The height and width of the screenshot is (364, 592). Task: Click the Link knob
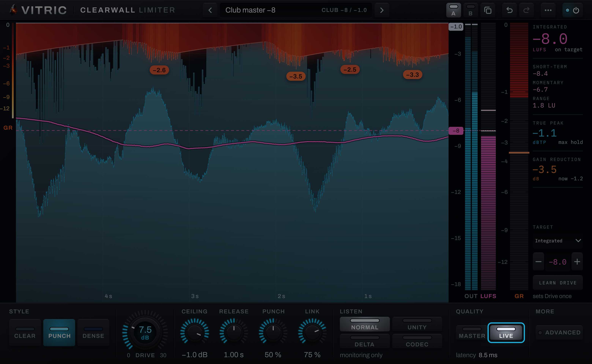pos(312,332)
